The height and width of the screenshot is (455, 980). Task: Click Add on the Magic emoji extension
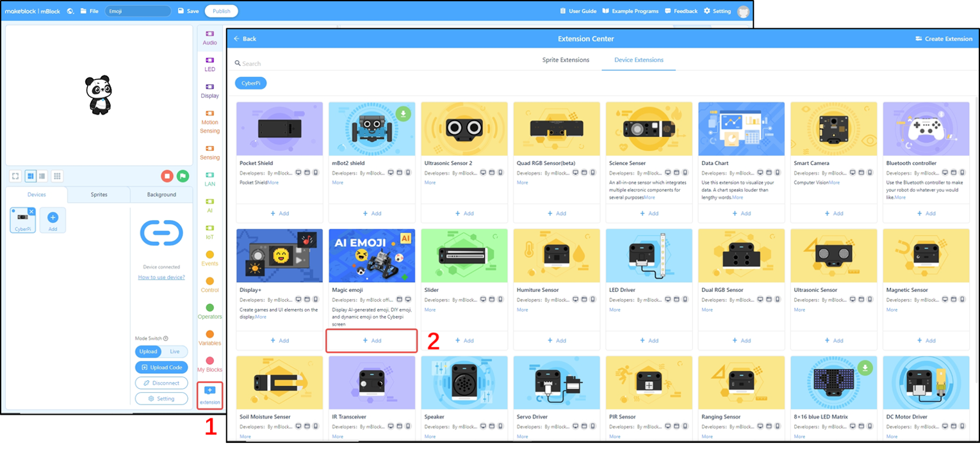(372, 340)
